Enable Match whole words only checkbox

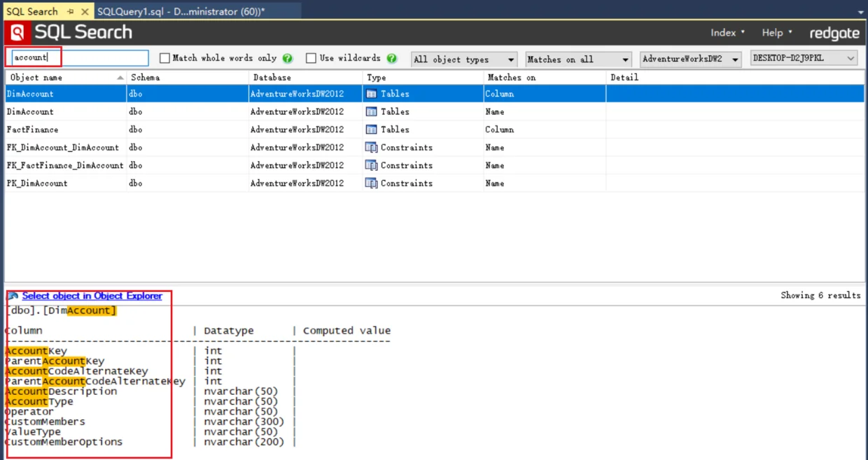[x=164, y=58]
